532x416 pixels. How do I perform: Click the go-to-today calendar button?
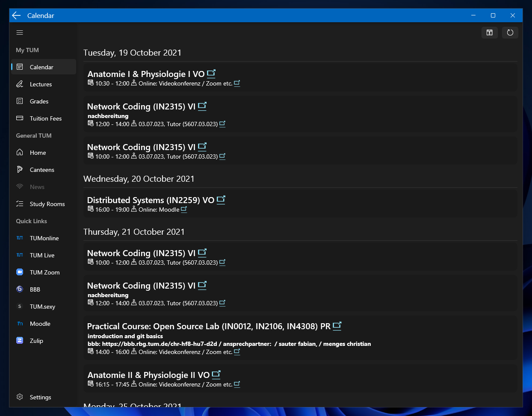[x=490, y=32]
